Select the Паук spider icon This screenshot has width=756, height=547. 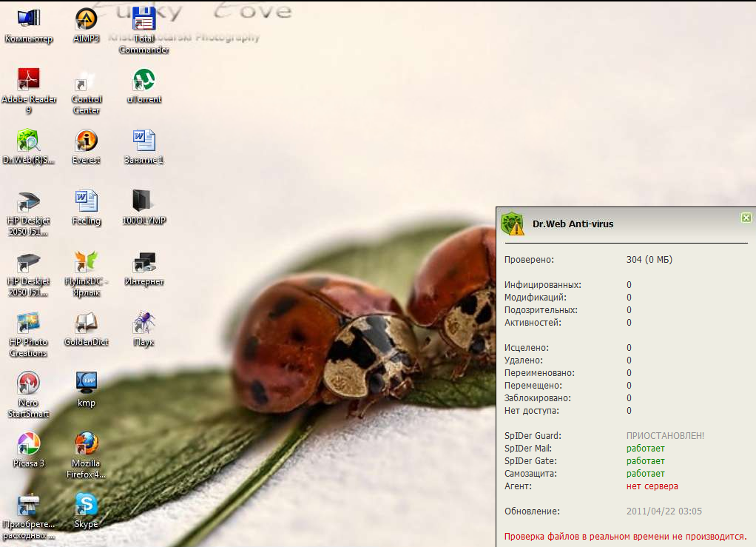tap(144, 322)
